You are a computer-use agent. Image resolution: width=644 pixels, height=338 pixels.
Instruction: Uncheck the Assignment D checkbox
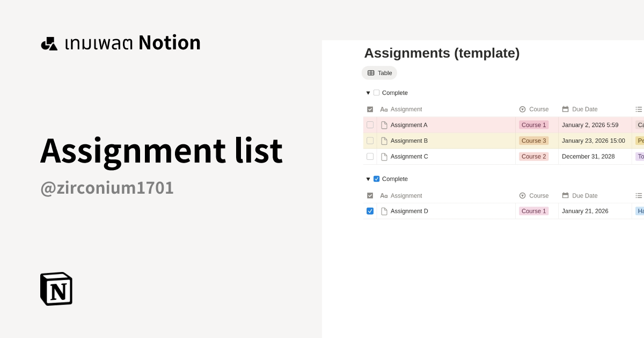point(370,211)
